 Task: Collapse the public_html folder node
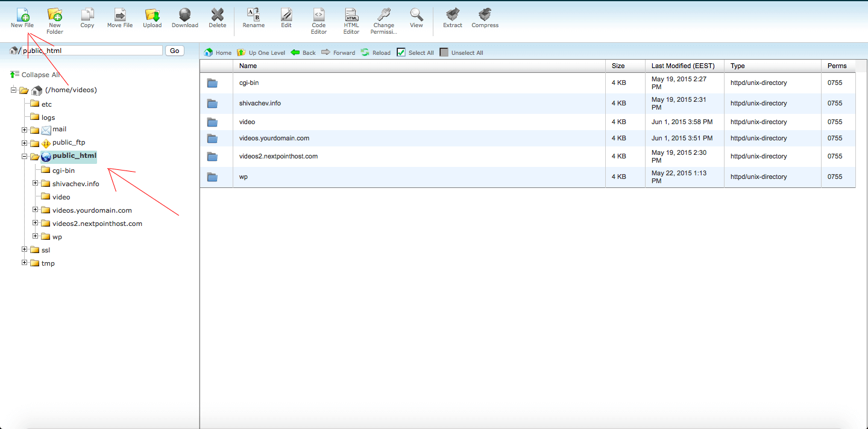tap(25, 156)
